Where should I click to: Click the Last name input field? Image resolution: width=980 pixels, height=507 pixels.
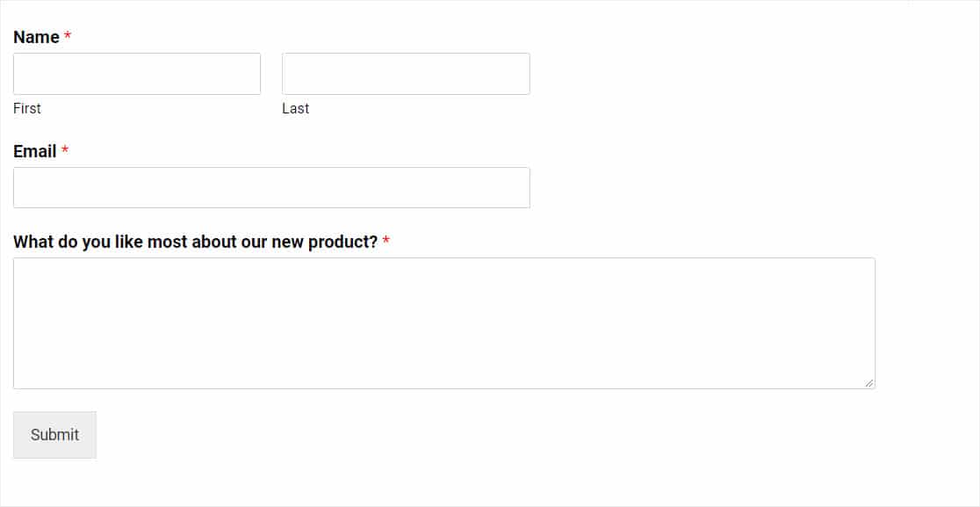point(406,74)
